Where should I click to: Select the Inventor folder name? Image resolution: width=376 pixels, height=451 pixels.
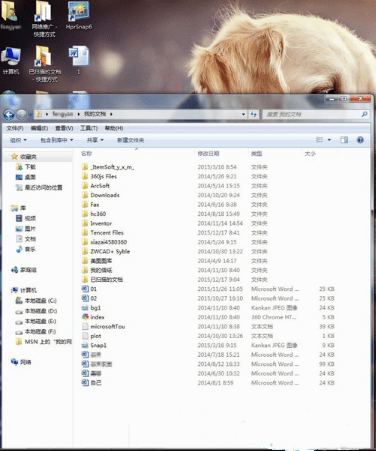click(x=101, y=223)
